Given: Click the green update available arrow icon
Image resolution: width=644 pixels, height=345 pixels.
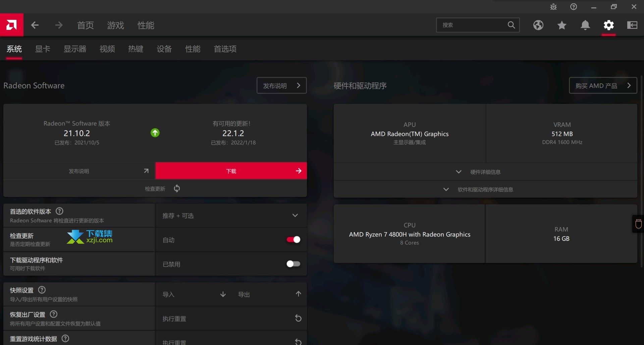Looking at the screenshot, I should pyautogui.click(x=155, y=133).
